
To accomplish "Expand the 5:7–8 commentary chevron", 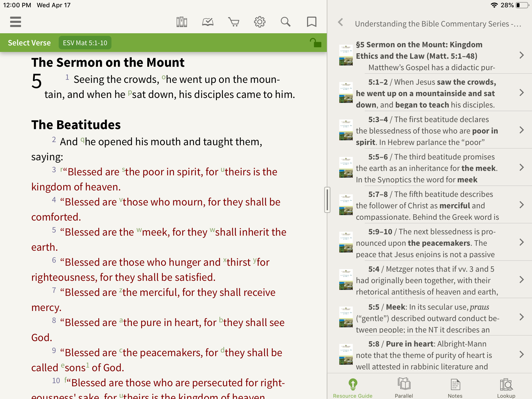I will (521, 205).
